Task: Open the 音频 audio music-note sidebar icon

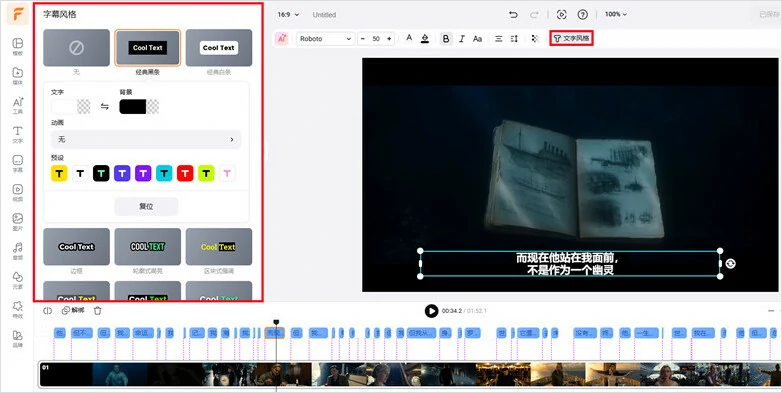Action: click(x=17, y=250)
